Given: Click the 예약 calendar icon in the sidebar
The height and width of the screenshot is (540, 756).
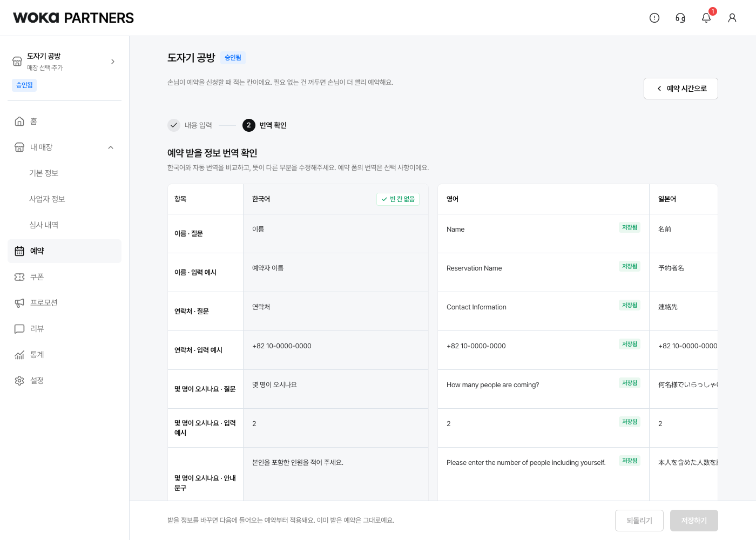Looking at the screenshot, I should click(x=19, y=251).
